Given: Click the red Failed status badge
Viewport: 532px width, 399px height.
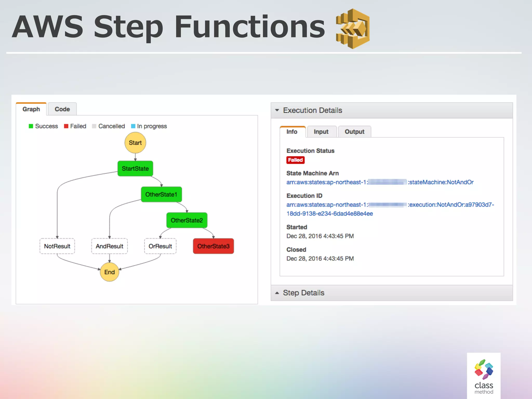Looking at the screenshot, I should 295,160.
